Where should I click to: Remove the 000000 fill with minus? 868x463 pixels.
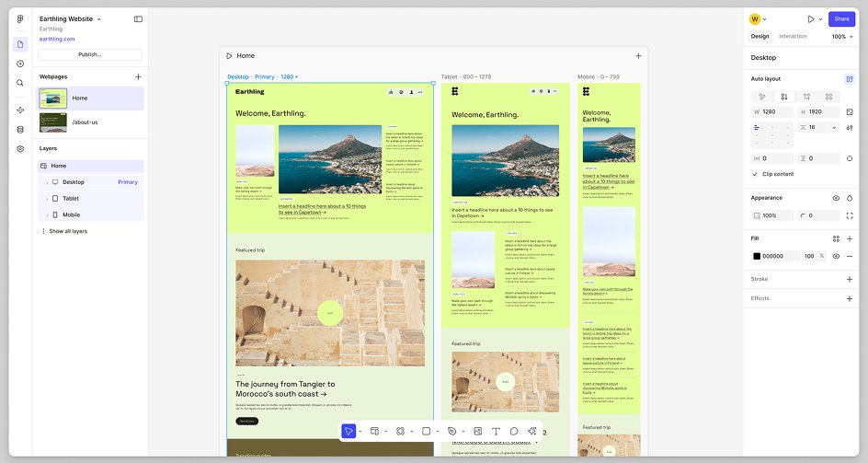(x=850, y=256)
